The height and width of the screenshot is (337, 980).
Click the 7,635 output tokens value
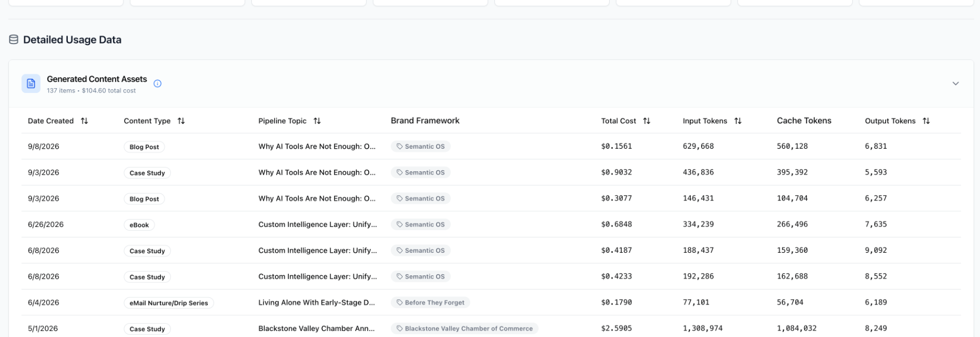point(876,225)
